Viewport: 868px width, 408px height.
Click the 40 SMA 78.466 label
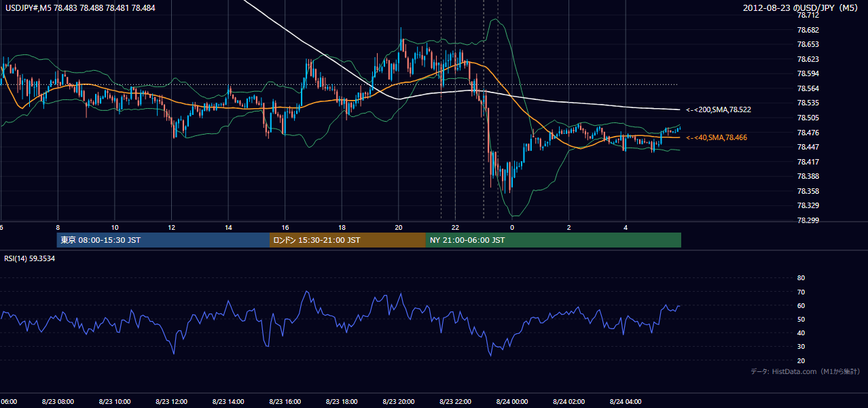tap(716, 137)
